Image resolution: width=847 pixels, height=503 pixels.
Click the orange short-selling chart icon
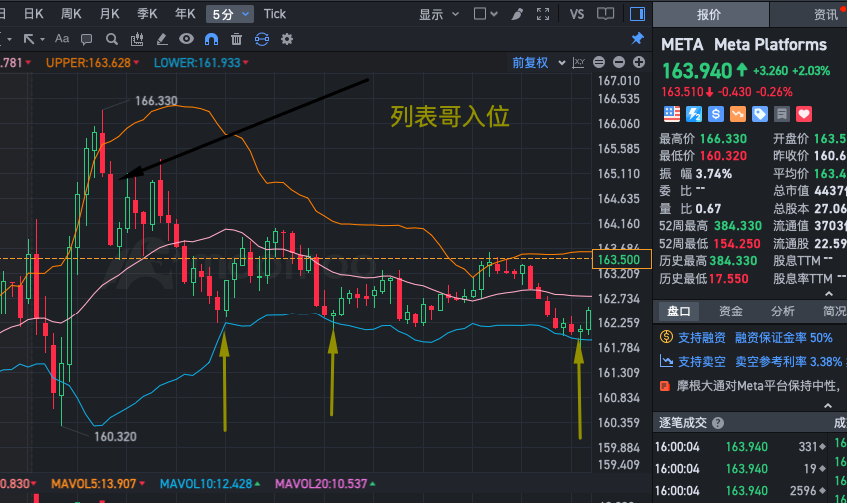tap(738, 114)
